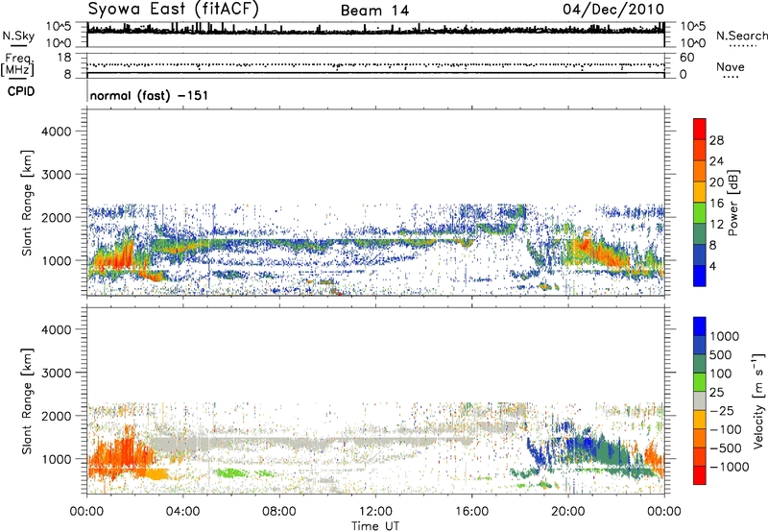Click the "Time UT" axis title
768x532 pixels.
(375, 526)
